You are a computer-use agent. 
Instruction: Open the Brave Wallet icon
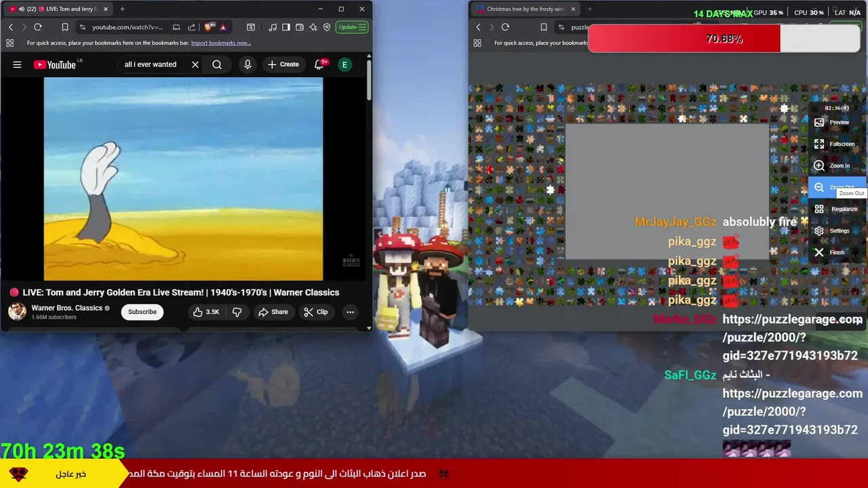click(300, 27)
